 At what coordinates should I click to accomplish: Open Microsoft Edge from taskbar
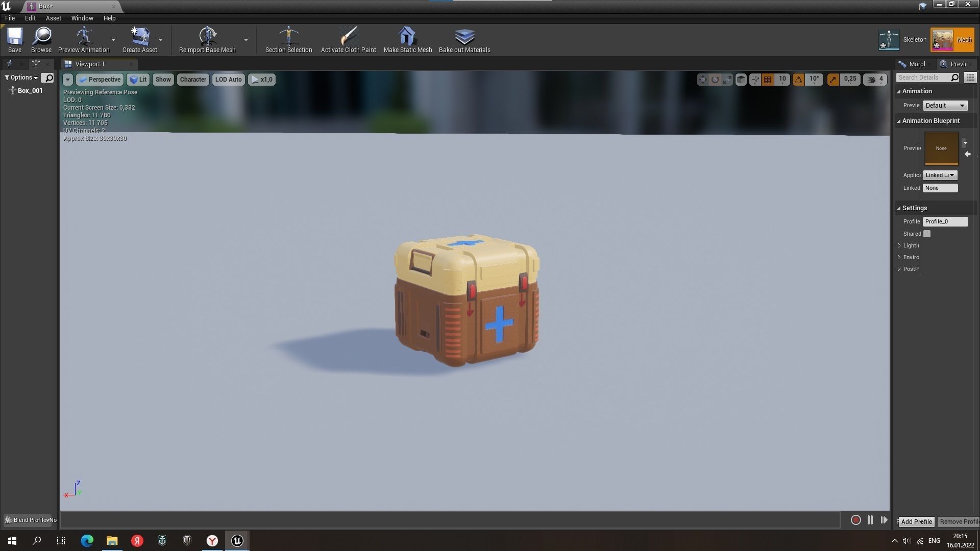pos(87,541)
